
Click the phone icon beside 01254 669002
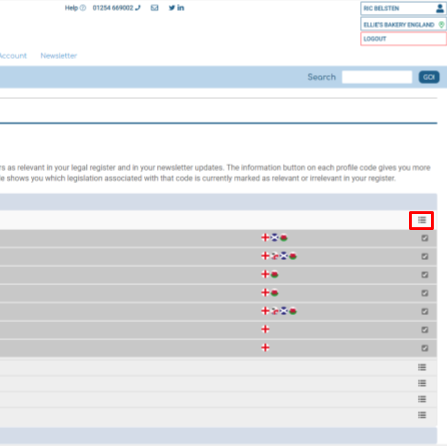click(138, 8)
